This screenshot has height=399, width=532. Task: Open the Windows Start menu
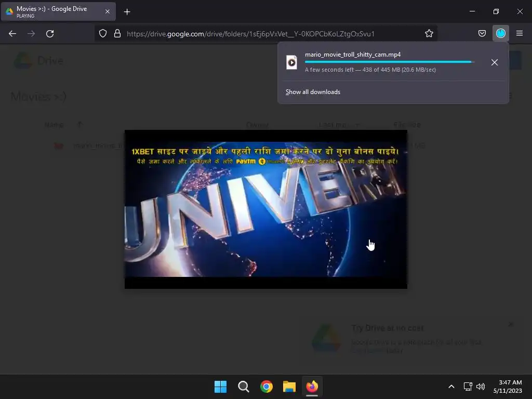220,387
